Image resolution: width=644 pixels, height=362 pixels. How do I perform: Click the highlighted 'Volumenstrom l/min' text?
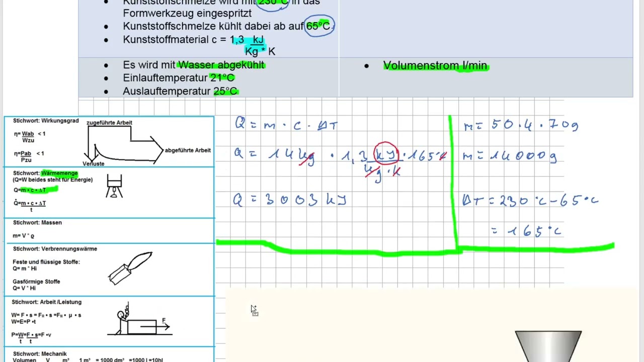(x=435, y=66)
